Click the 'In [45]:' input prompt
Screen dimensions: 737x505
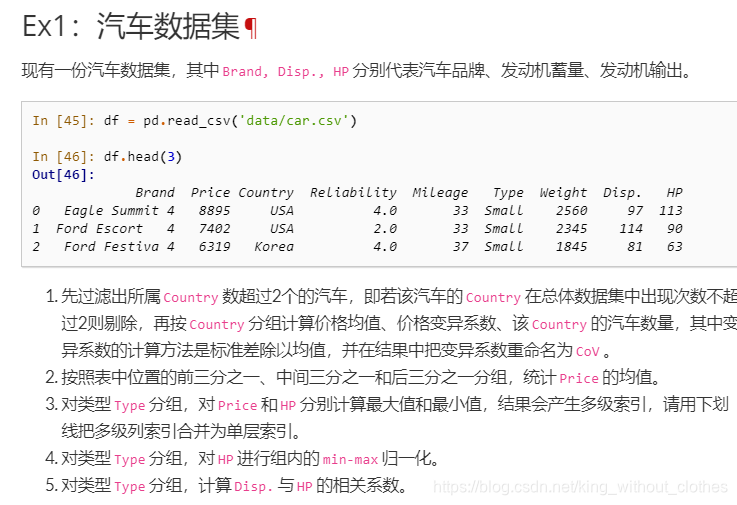[63, 121]
